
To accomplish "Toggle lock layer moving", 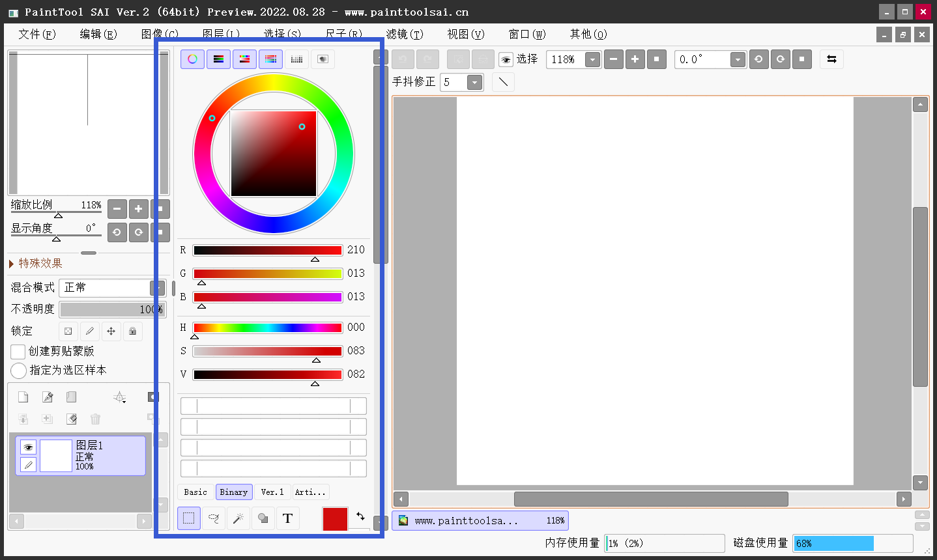I will tap(111, 331).
